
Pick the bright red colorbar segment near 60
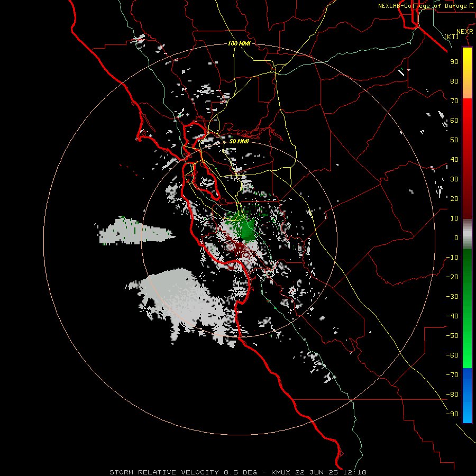pyautogui.click(x=467, y=120)
